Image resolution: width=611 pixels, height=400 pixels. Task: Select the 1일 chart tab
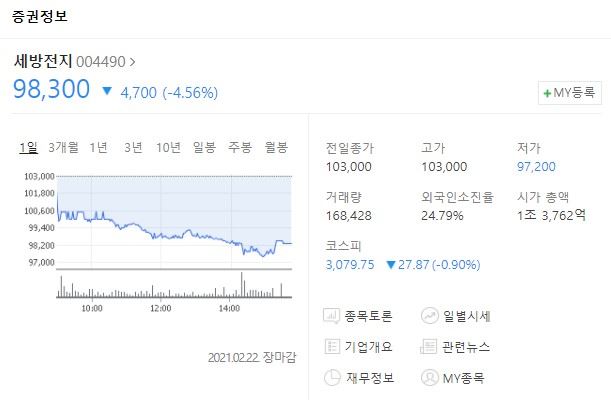[28, 147]
